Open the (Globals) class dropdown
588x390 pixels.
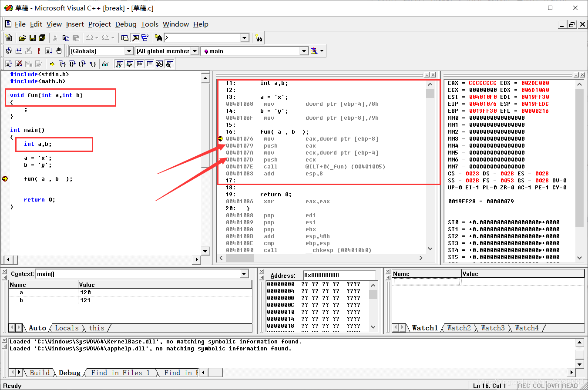coord(129,51)
